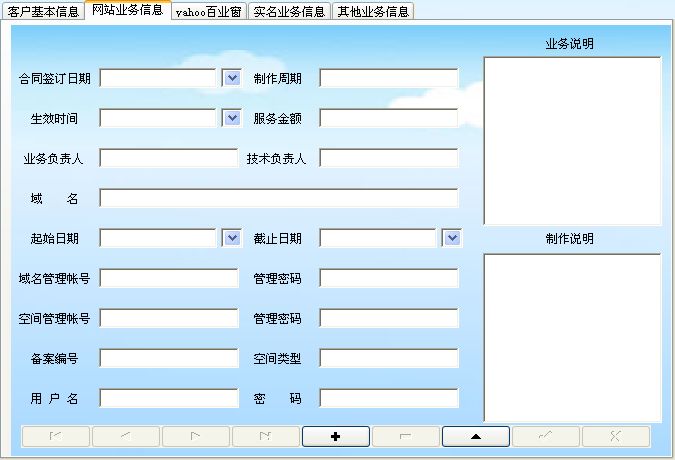
Task: Click the 业务负责人 input box
Action: [169, 158]
